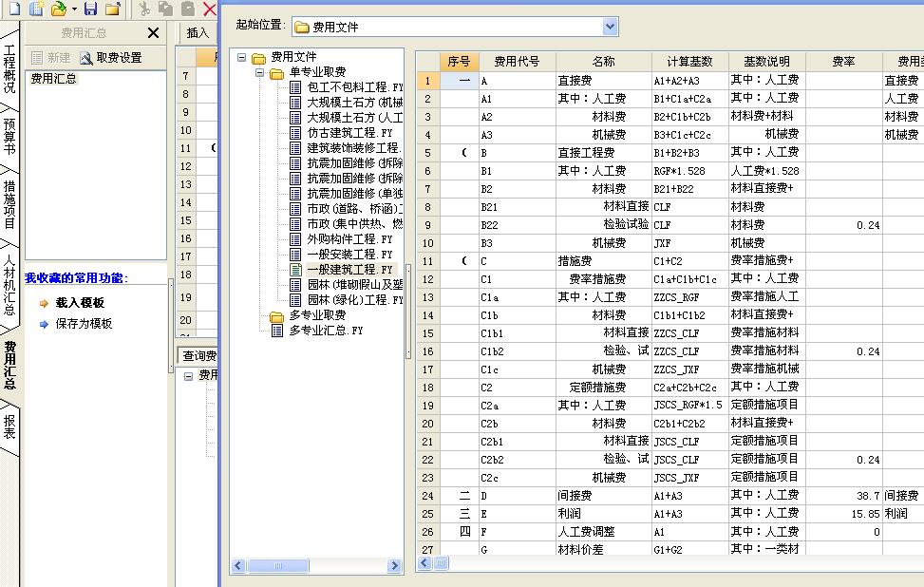Click the cut scissors toolbar icon
The height and width of the screenshot is (587, 924).
(x=144, y=8)
